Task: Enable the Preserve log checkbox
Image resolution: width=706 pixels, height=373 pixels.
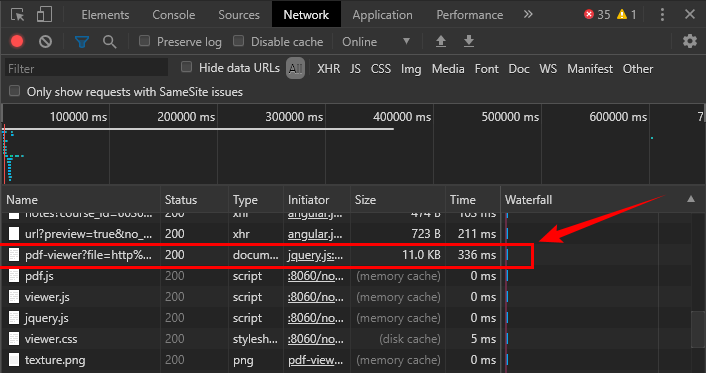Action: 145,41
